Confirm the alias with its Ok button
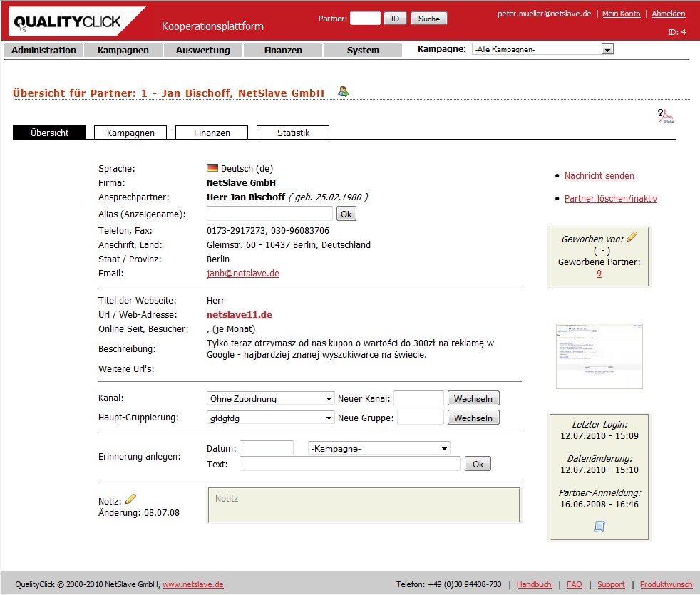Image resolution: width=700 pixels, height=595 pixels. pos(346,214)
